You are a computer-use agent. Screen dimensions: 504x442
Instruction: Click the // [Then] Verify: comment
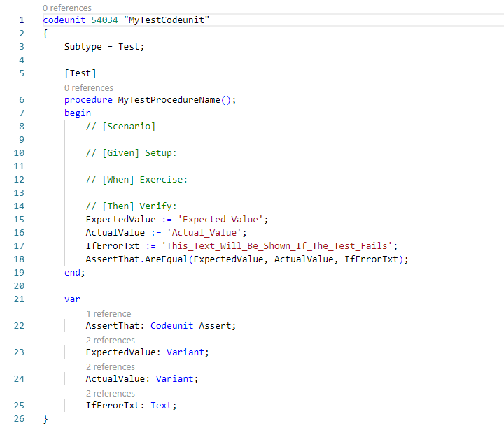click(132, 206)
